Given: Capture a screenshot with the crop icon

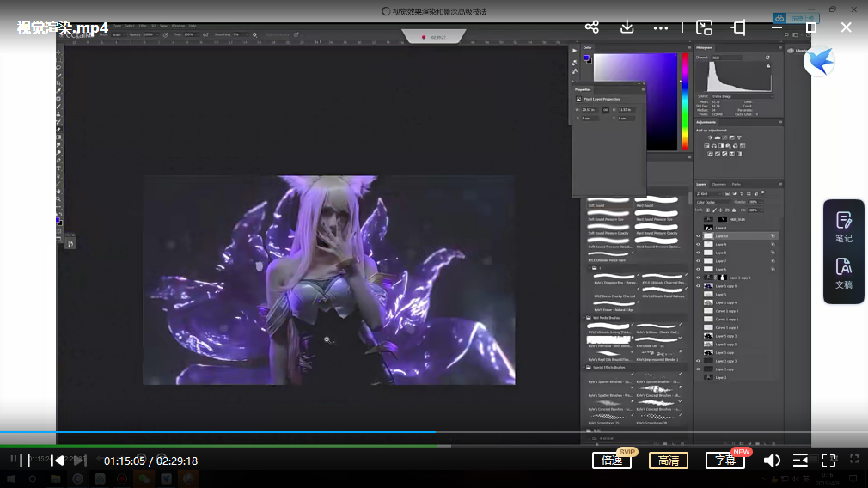Looking at the screenshot, I should [738, 27].
